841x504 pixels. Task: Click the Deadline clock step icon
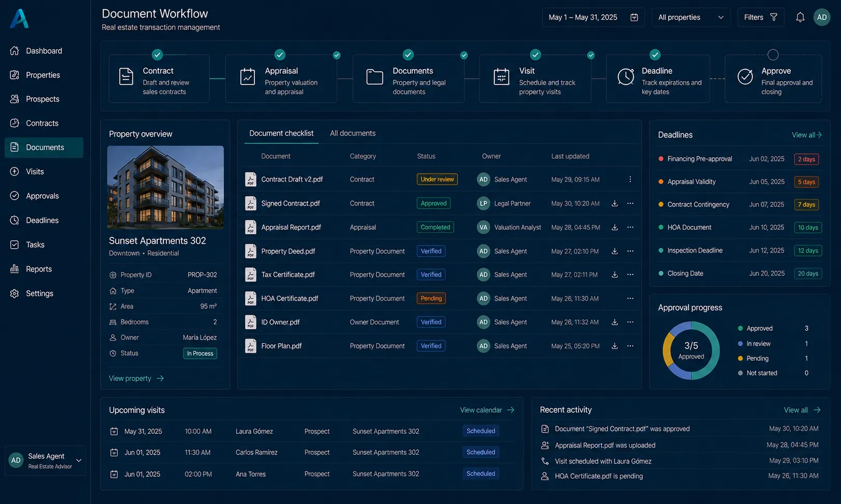626,76
